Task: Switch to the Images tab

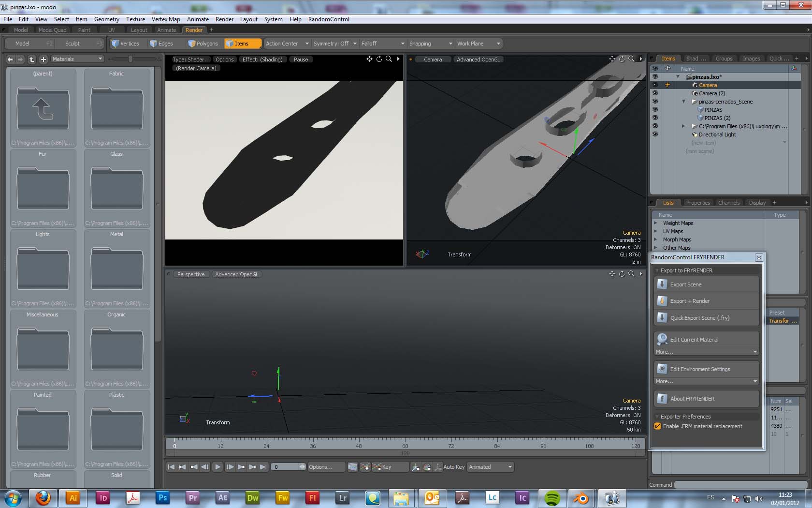Action: [x=751, y=59]
